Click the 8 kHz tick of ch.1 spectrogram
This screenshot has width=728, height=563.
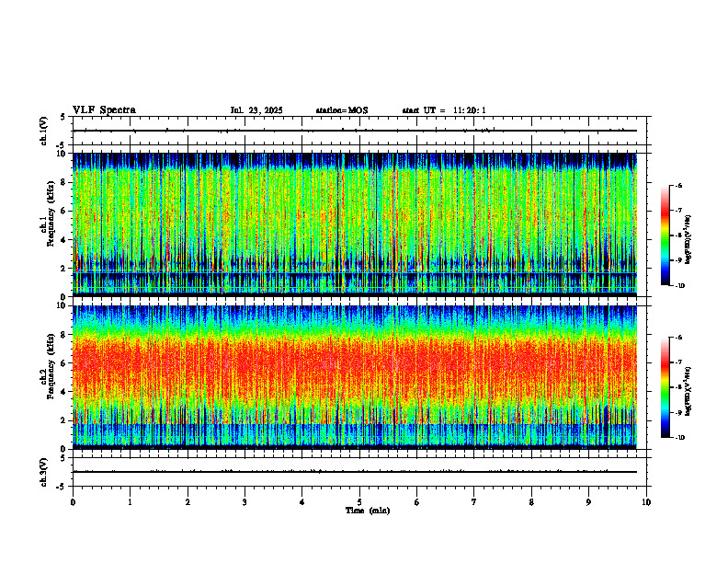coord(64,182)
